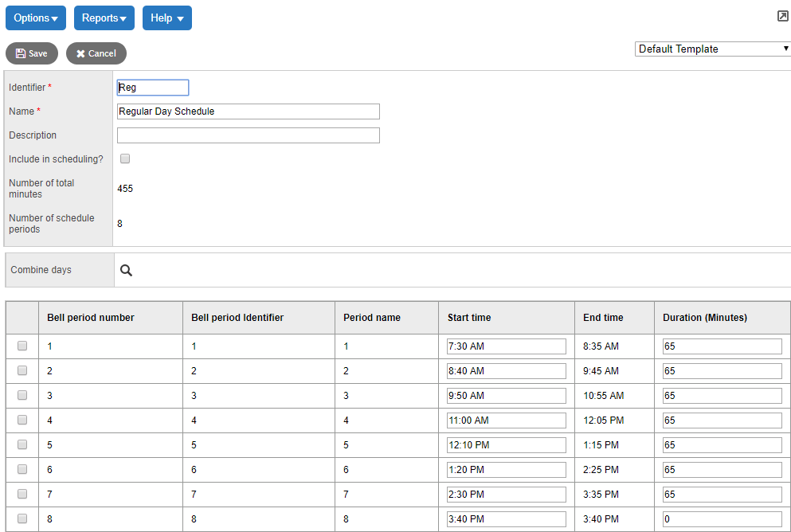Click the Start time column header
The image size is (791, 532).
469,318
